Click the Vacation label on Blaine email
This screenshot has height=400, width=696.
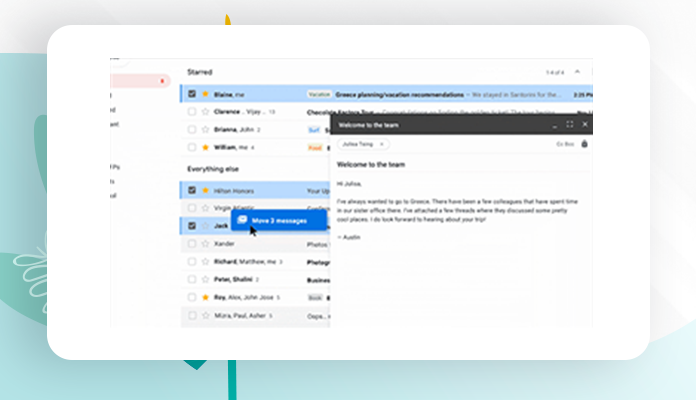tap(319, 94)
